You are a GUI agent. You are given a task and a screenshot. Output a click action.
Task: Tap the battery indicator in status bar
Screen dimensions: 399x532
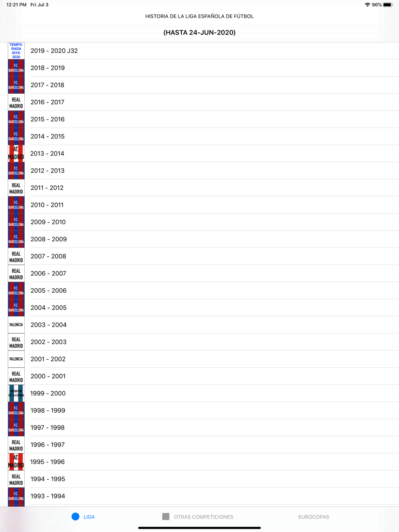pyautogui.click(x=388, y=5)
